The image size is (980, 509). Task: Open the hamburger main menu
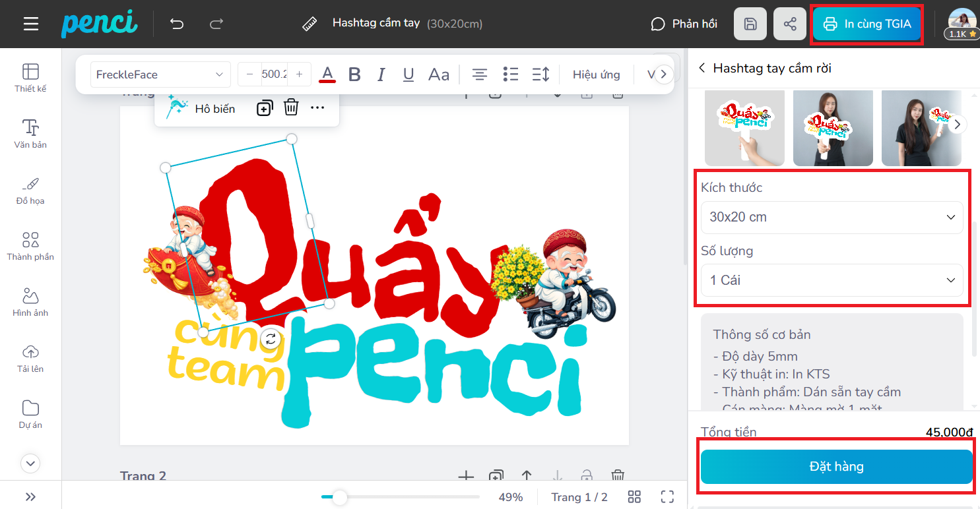click(31, 24)
